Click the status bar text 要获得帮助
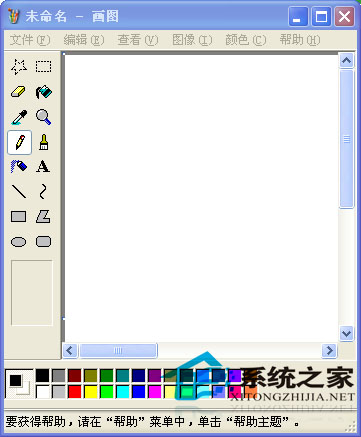This screenshot has width=361, height=437. point(36,422)
